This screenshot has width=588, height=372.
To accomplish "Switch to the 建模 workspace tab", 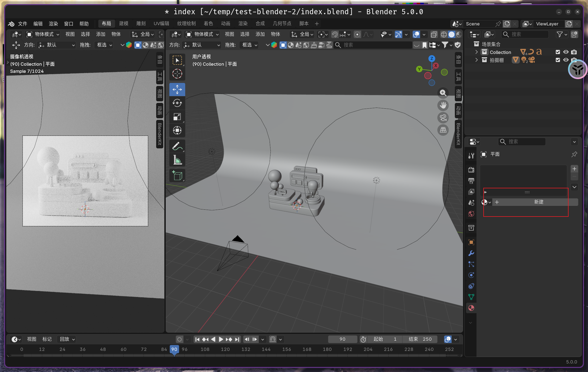I will (124, 24).
